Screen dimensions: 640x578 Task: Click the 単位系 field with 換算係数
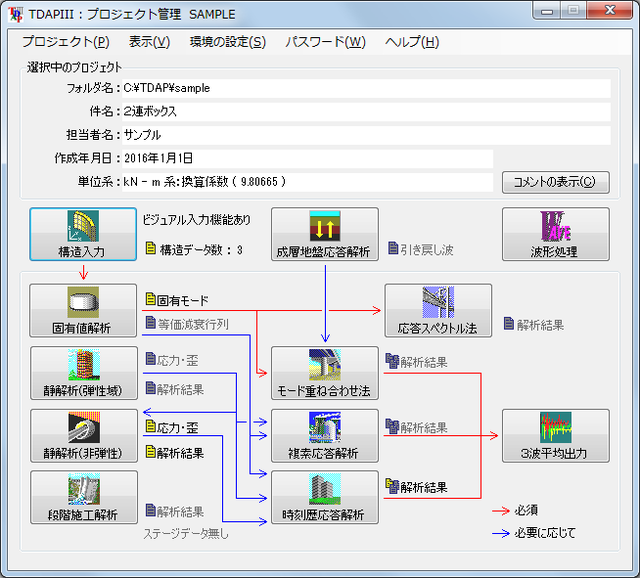coord(307,182)
